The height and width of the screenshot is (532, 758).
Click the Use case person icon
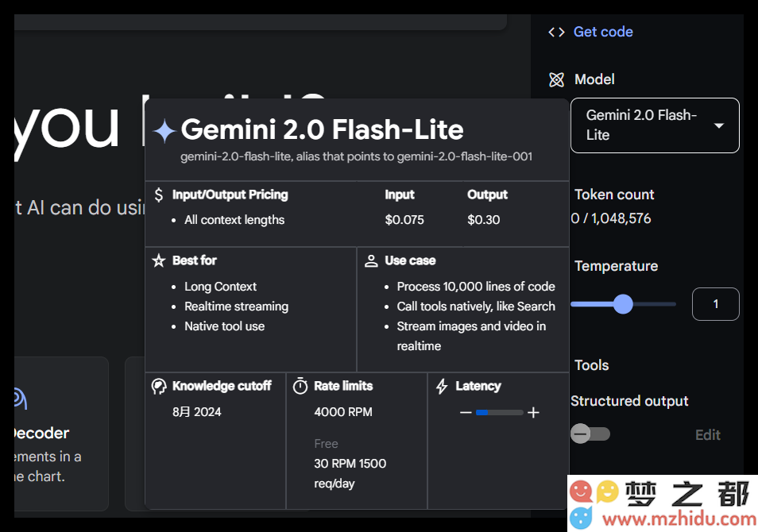click(371, 261)
